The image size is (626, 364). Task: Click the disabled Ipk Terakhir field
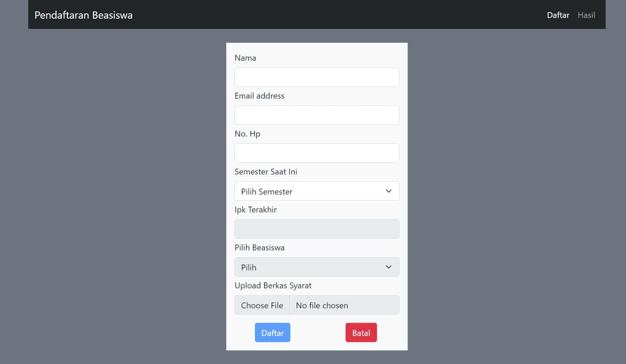coord(316,229)
